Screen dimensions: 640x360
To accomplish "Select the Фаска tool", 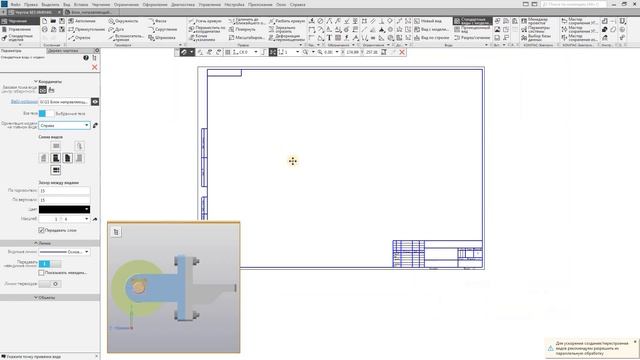I will [158, 21].
